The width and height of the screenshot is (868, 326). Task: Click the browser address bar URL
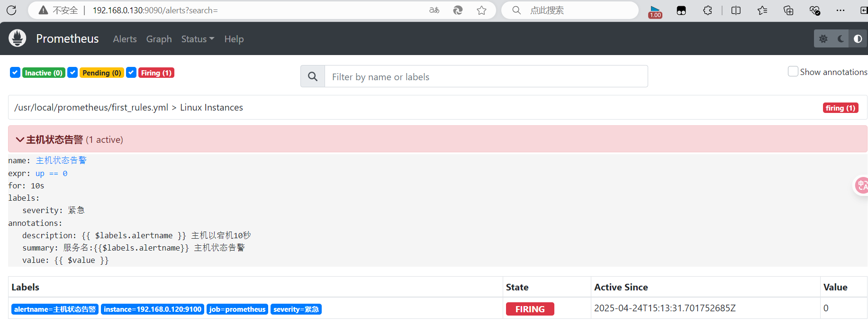[x=155, y=10]
